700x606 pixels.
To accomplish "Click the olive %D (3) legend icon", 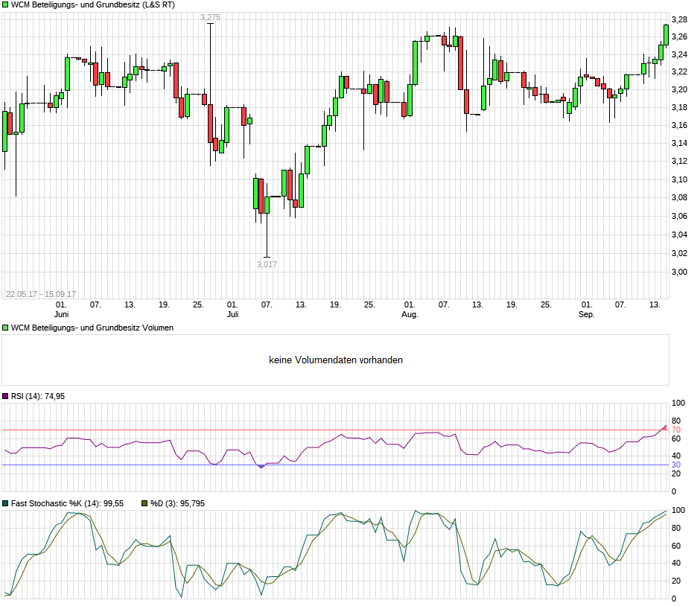I will (x=143, y=503).
